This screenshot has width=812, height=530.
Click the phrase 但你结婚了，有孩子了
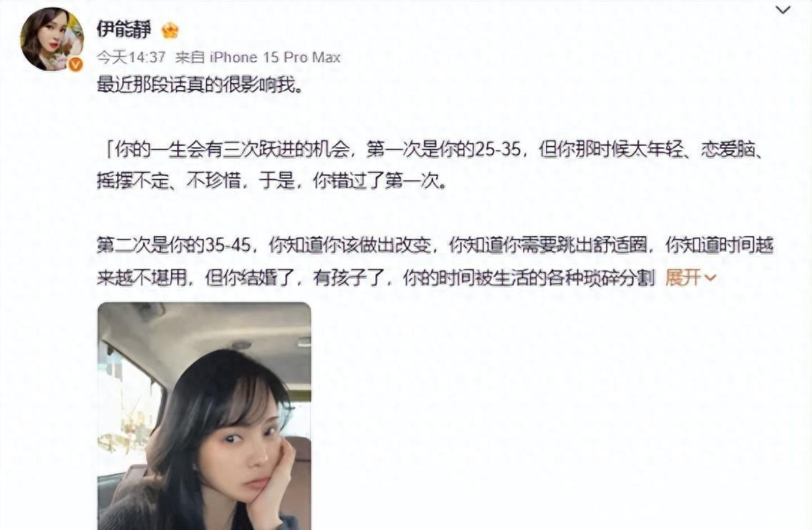point(294,278)
